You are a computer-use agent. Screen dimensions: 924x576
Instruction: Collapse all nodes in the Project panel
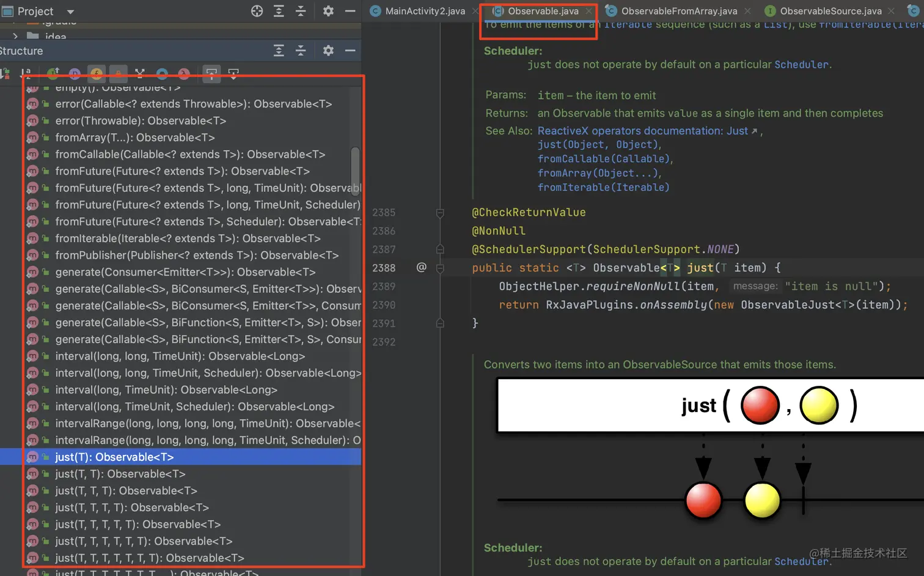301,11
